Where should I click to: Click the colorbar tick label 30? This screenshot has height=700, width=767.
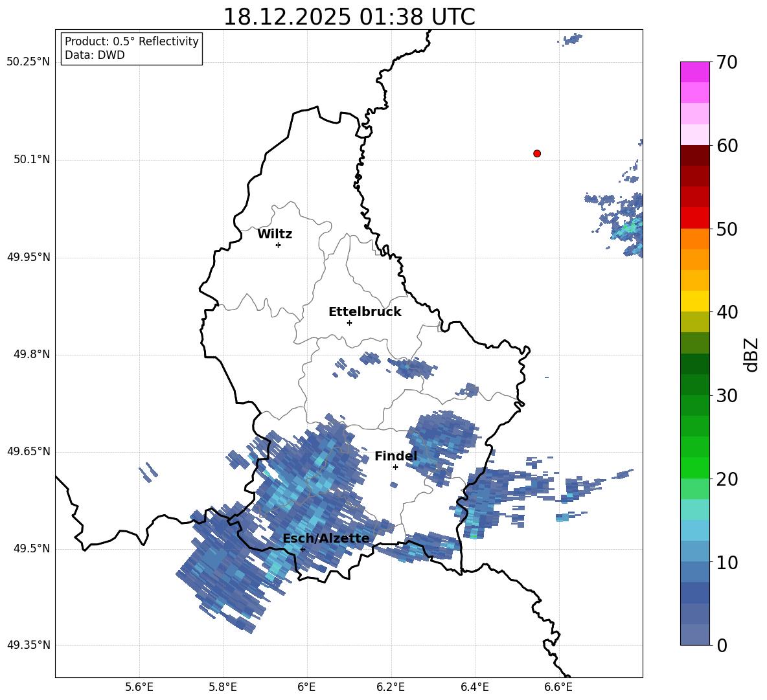click(x=727, y=396)
